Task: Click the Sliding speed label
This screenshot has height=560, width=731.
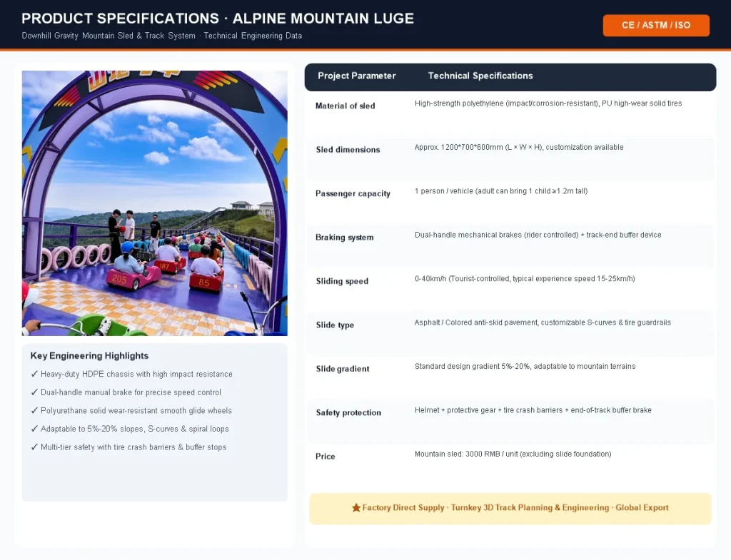Action: (x=342, y=281)
